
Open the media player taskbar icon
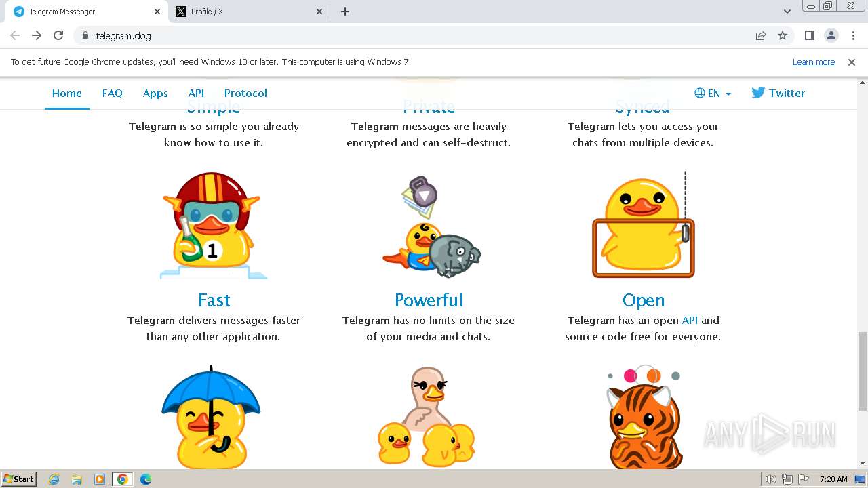click(100, 479)
